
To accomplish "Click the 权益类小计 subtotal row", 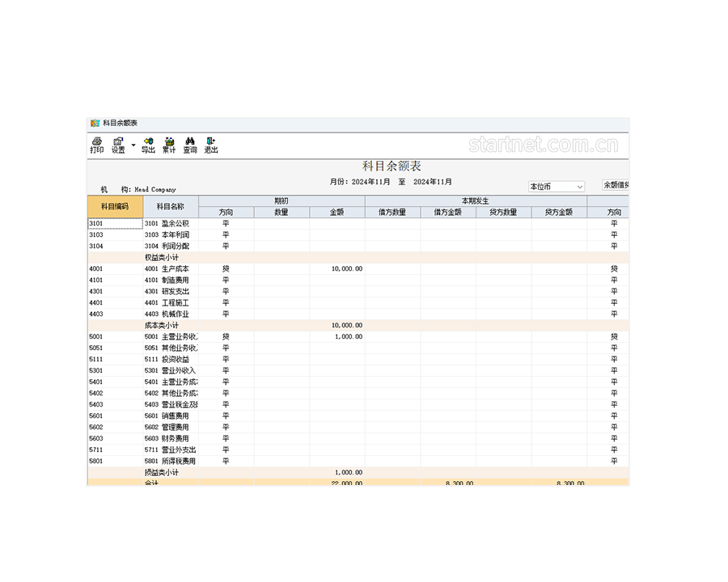I will (x=162, y=257).
